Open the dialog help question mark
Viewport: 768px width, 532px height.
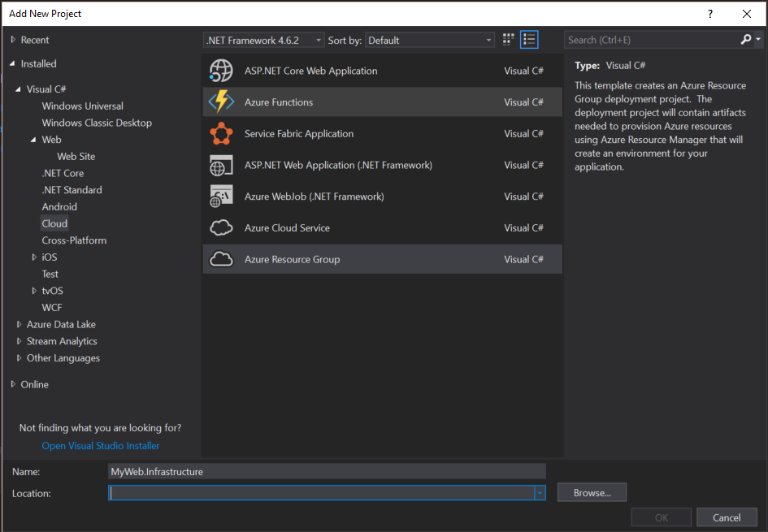pos(710,14)
